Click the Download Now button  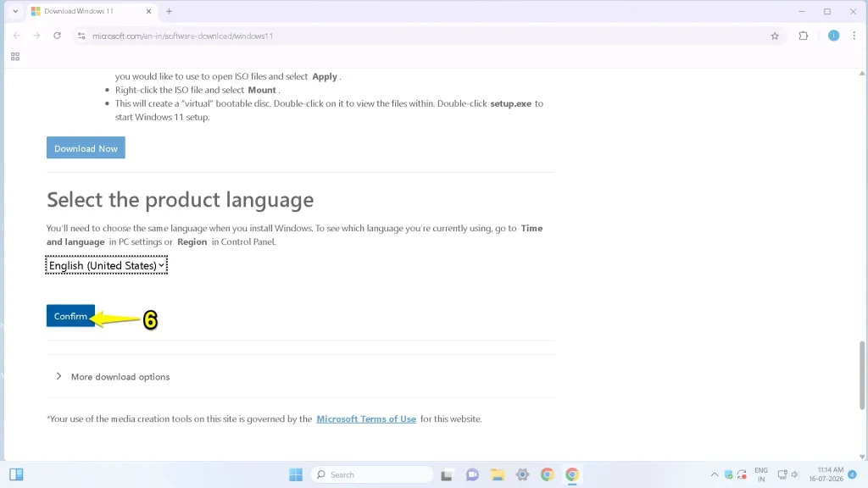pos(86,147)
